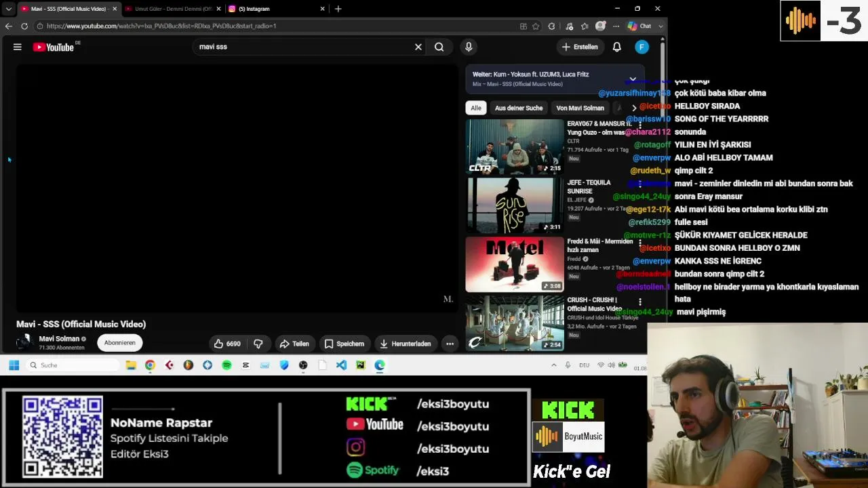The image size is (868, 488).
Task: Clear the 'mavi sss' search text
Action: coord(418,47)
